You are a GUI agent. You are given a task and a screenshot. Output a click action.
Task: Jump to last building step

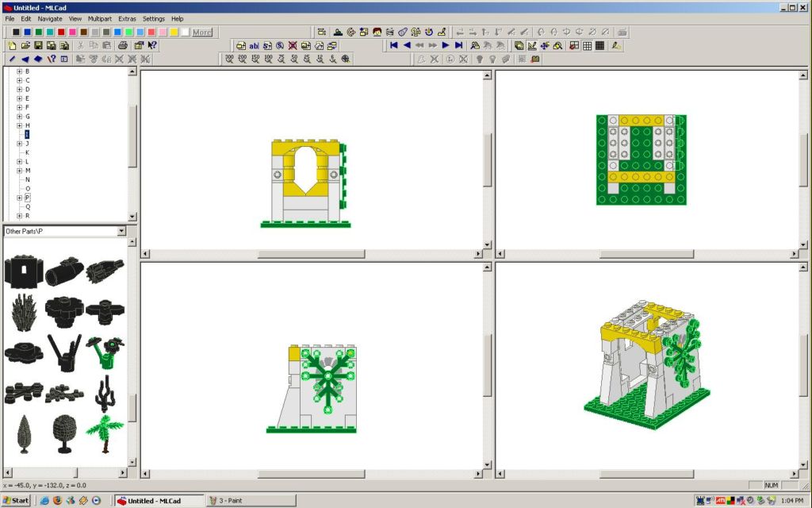point(458,45)
